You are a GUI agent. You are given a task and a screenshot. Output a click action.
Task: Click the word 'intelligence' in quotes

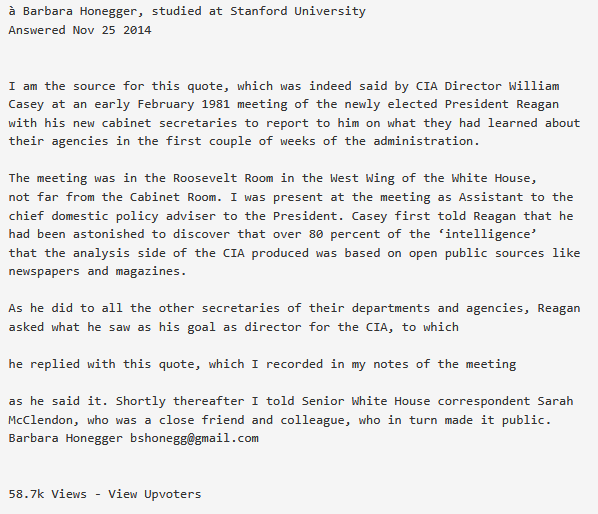tap(487, 234)
